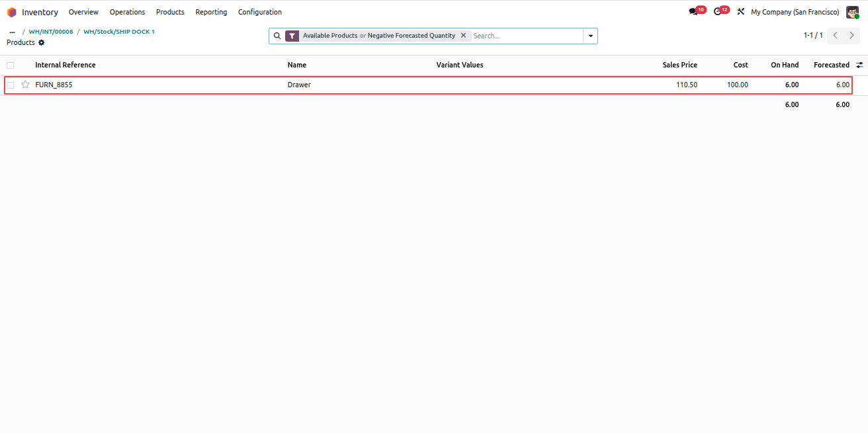Open the debug tools wrench icon
The image size is (868, 433).
click(x=741, y=12)
